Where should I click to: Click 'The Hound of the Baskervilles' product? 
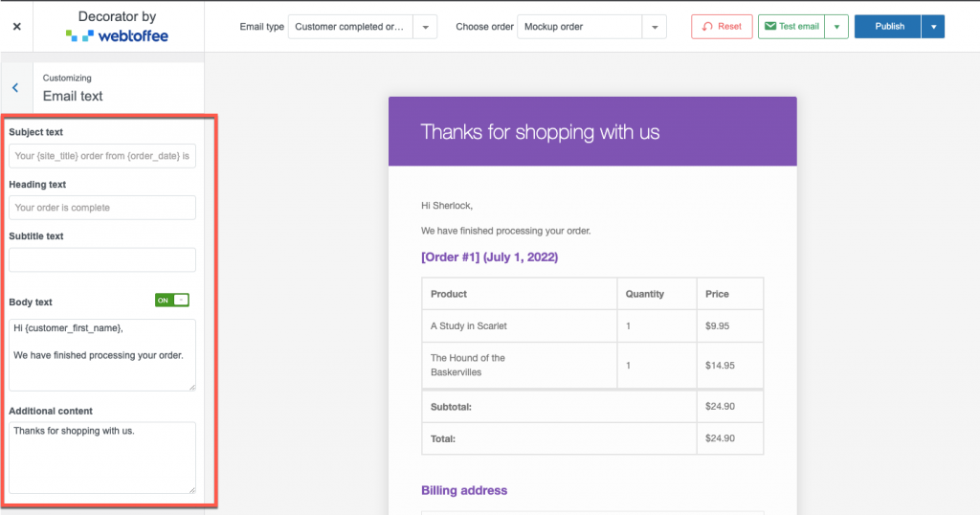pyautogui.click(x=467, y=365)
